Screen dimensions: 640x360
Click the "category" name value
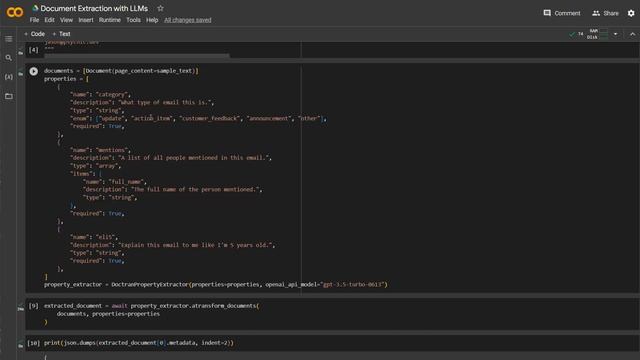pyautogui.click(x=112, y=95)
